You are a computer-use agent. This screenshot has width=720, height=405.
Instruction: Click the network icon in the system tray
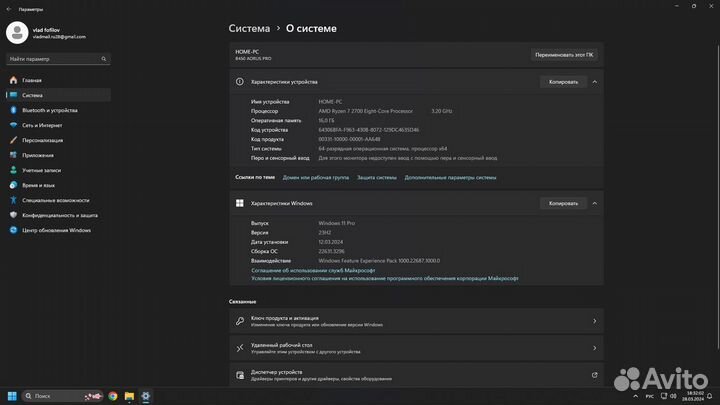coord(664,396)
